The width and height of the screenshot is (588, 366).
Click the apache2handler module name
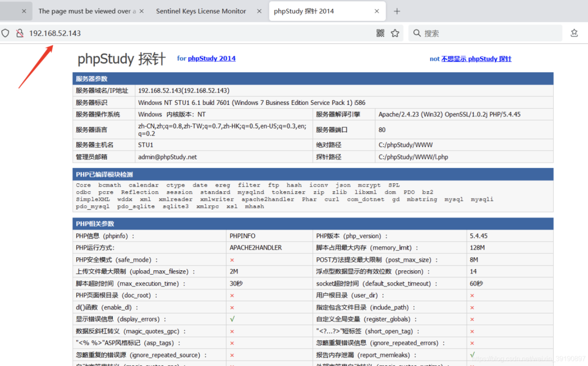267,199
